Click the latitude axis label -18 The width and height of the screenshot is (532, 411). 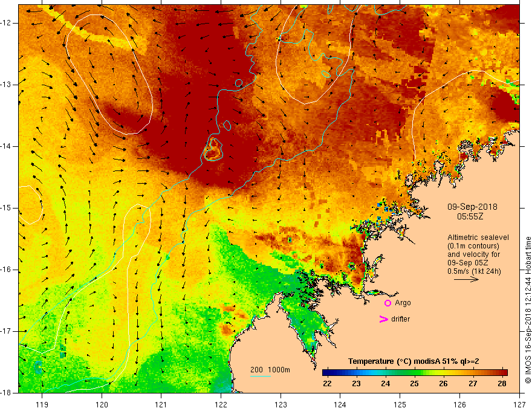[x=7, y=393]
